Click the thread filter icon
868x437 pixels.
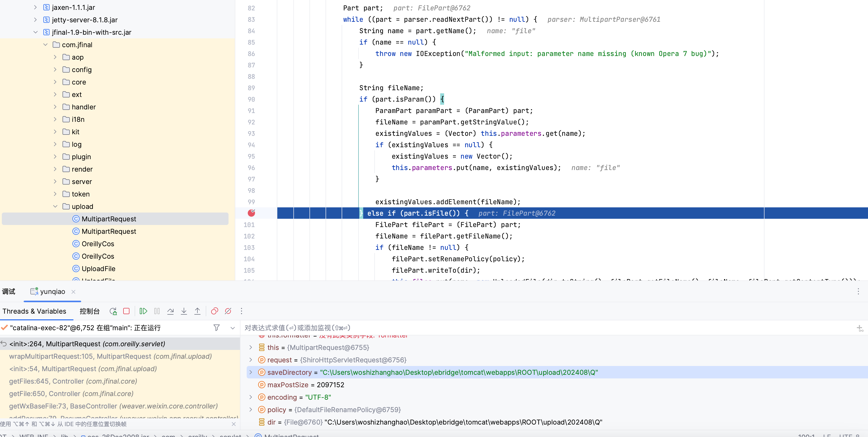217,328
